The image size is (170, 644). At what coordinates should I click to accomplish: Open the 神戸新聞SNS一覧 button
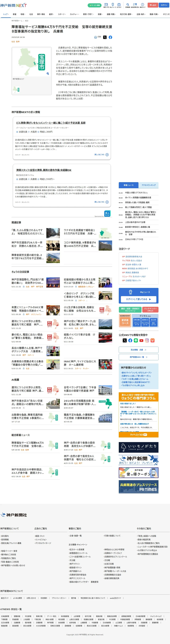click(138, 357)
